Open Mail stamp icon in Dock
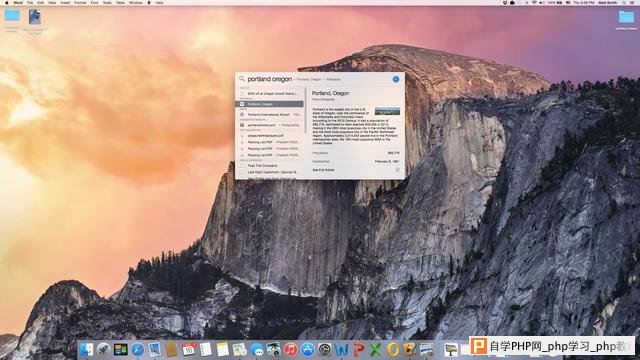640x360 pixels. [155, 349]
